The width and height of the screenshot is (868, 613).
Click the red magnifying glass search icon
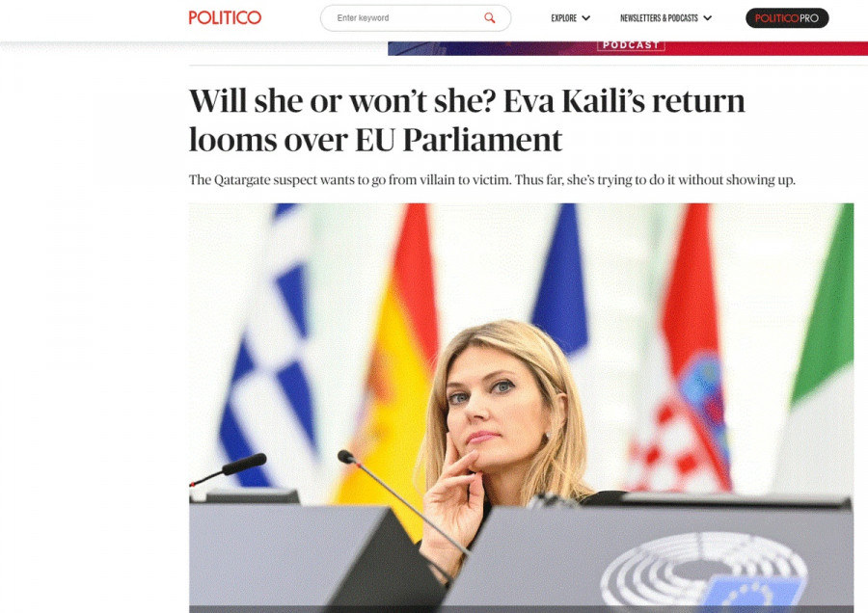489,17
